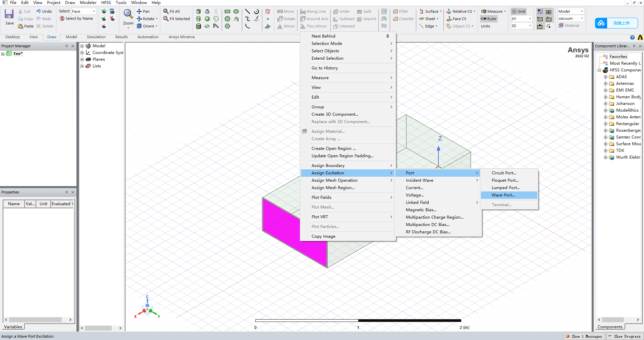Select the Draw Line tool
This screenshot has height=340, width=644.
[x=248, y=11]
